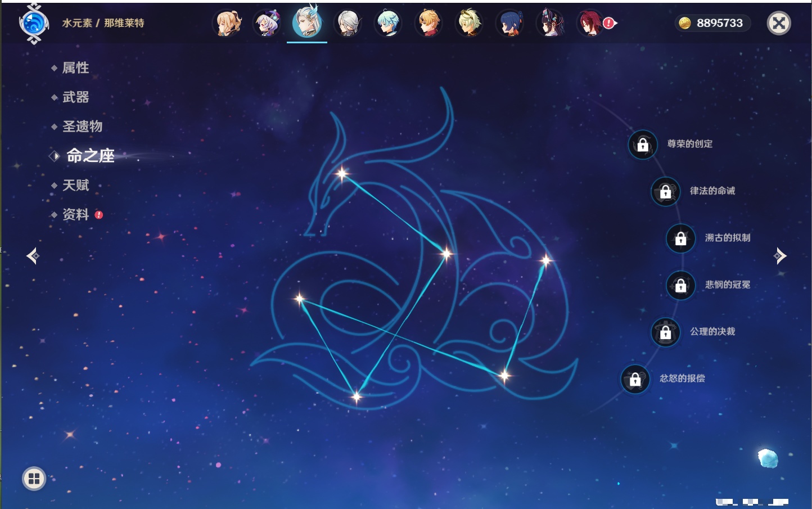Select the red-haired character avatar

590,24
